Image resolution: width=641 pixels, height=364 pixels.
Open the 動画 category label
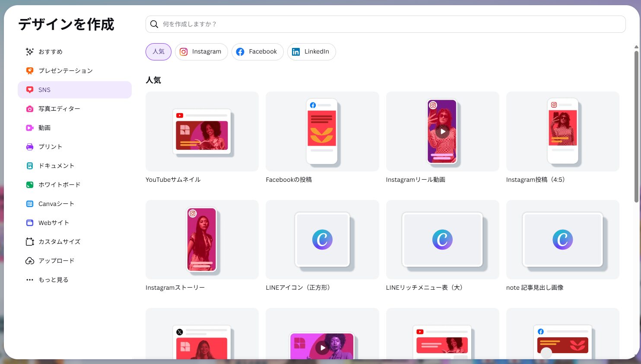(x=44, y=128)
